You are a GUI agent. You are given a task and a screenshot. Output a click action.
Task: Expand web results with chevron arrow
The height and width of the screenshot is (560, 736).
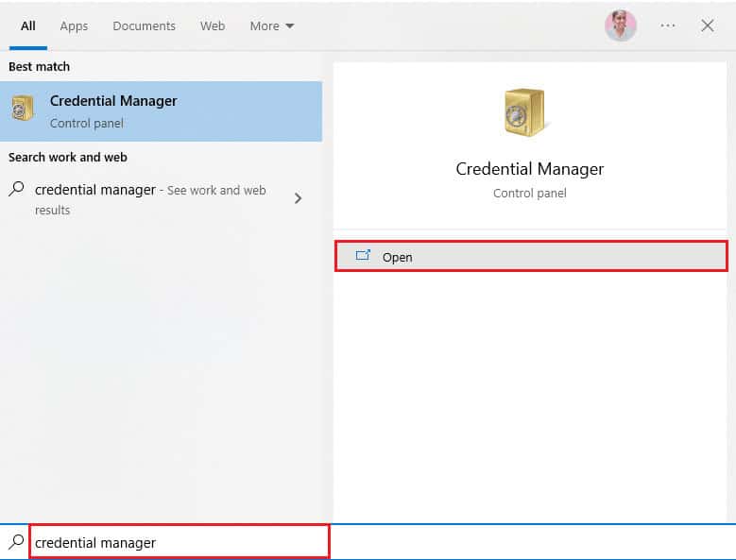pyautogui.click(x=298, y=198)
